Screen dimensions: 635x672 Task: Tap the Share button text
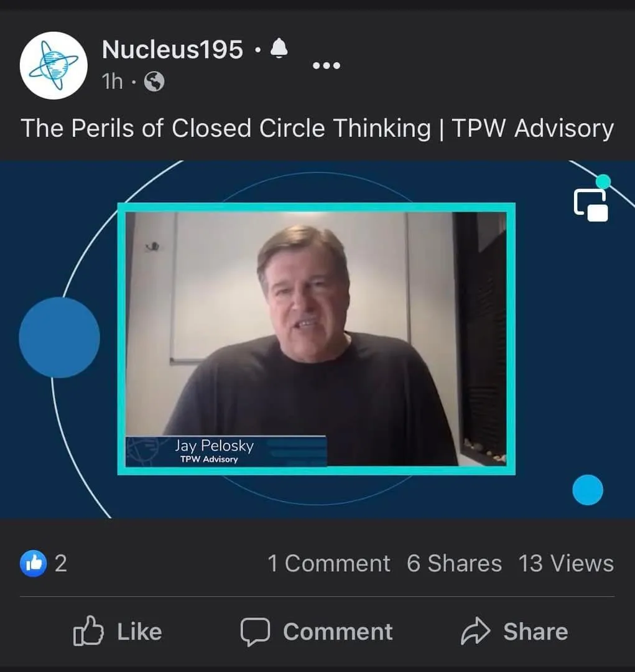tap(535, 632)
